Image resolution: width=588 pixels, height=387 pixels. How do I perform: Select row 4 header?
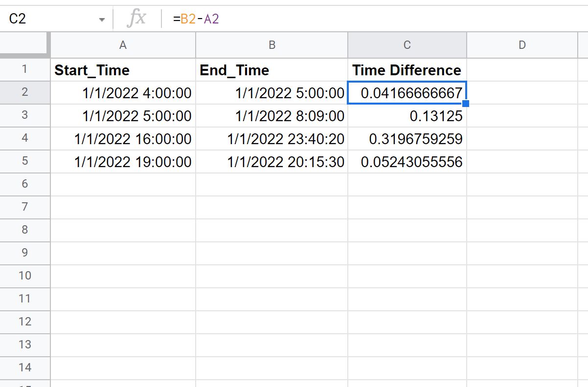25,138
